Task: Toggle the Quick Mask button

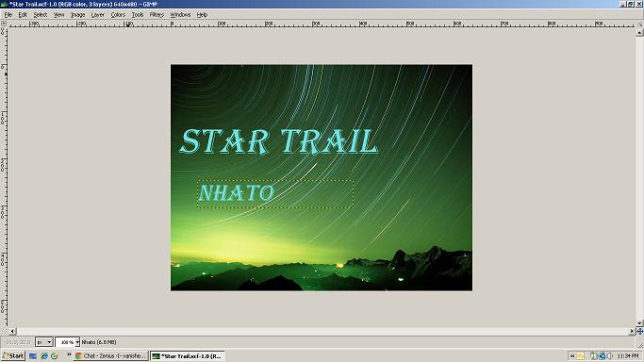Action: point(4,331)
